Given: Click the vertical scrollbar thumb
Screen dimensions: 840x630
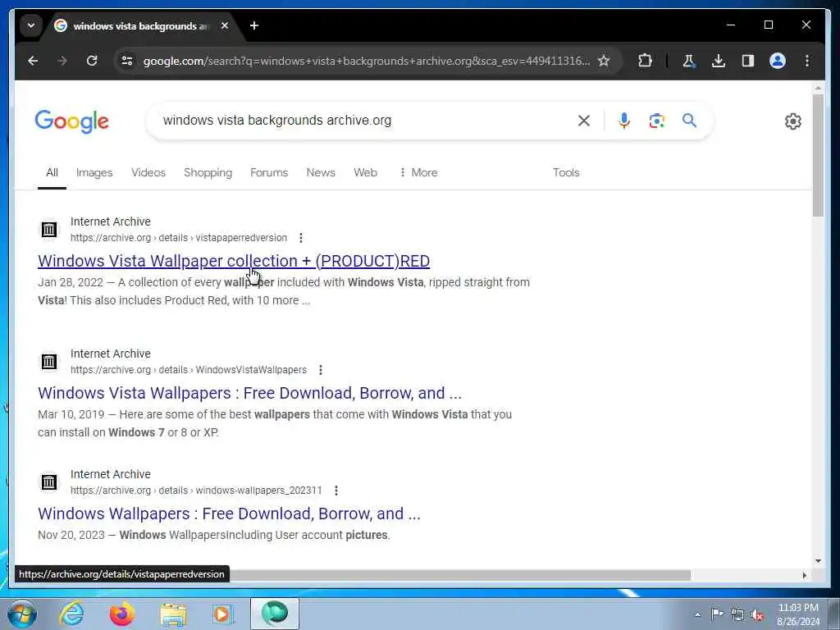Looking at the screenshot, I should point(818,155).
